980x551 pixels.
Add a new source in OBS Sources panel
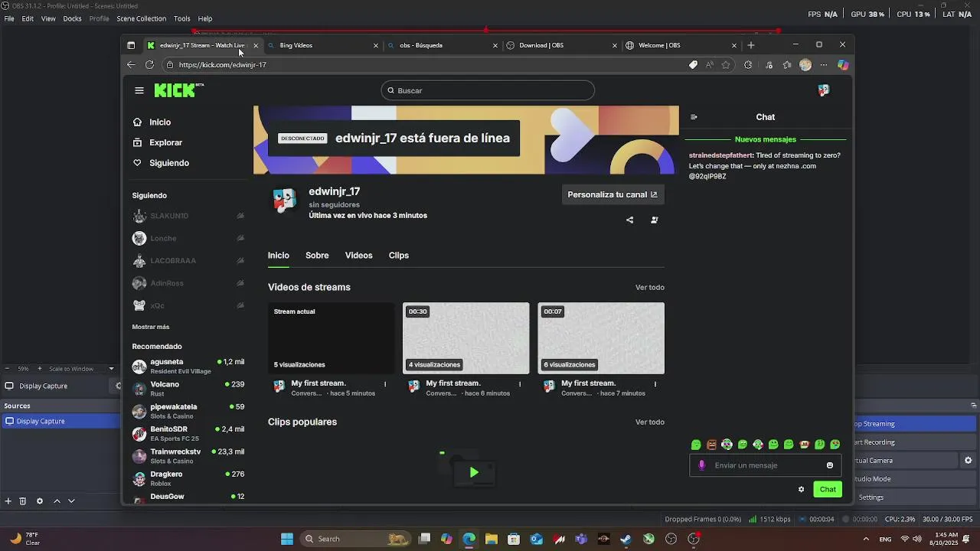8,500
